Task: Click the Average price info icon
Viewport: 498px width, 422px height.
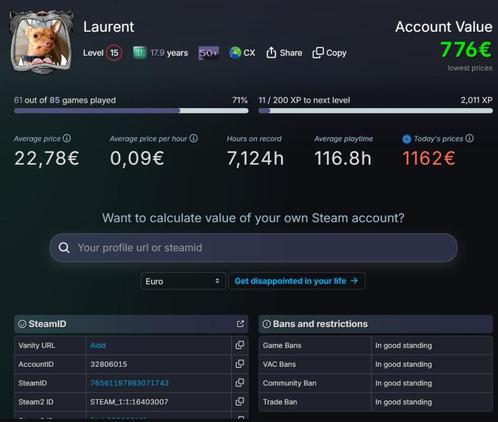Action: [67, 138]
